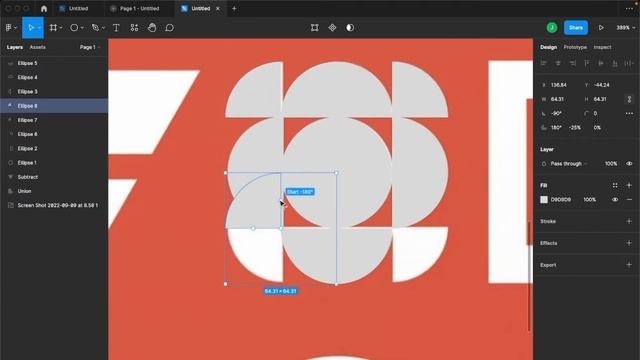Open a new tab with plus

click(234, 9)
